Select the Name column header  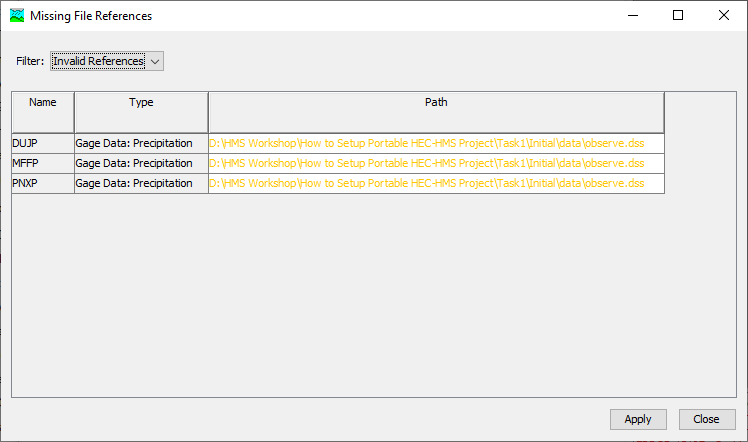click(43, 113)
